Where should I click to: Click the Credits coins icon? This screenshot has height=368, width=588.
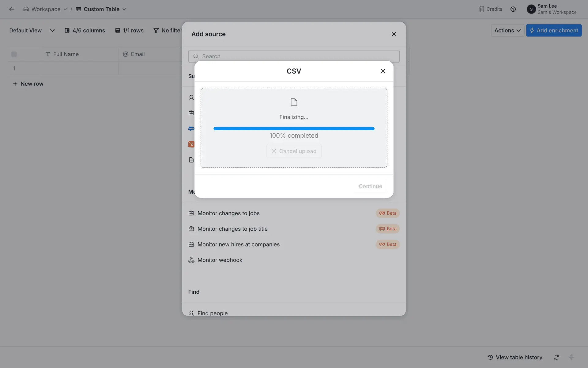click(x=482, y=9)
